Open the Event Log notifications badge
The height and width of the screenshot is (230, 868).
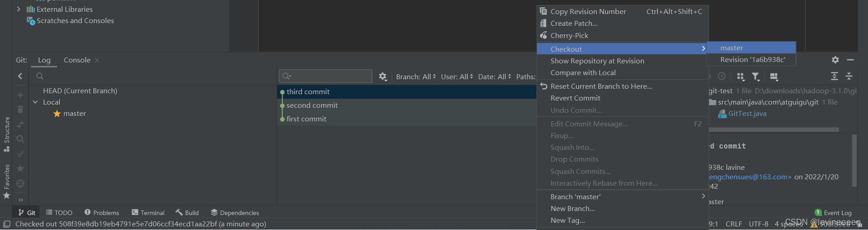818,212
